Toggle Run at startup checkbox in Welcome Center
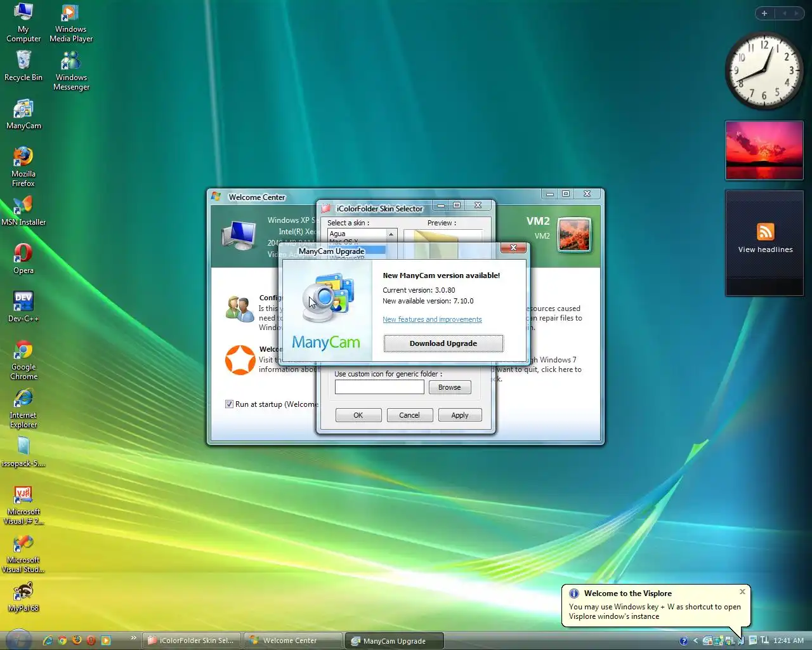This screenshot has width=812, height=650. (229, 404)
